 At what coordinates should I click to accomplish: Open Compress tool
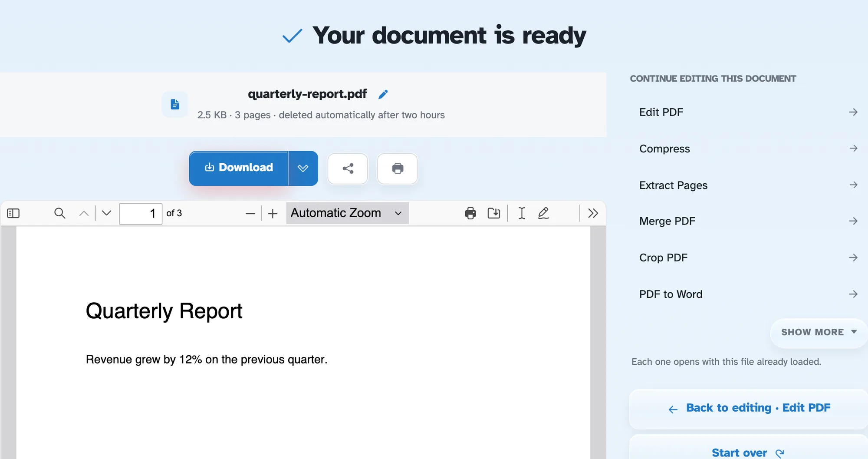click(x=748, y=149)
